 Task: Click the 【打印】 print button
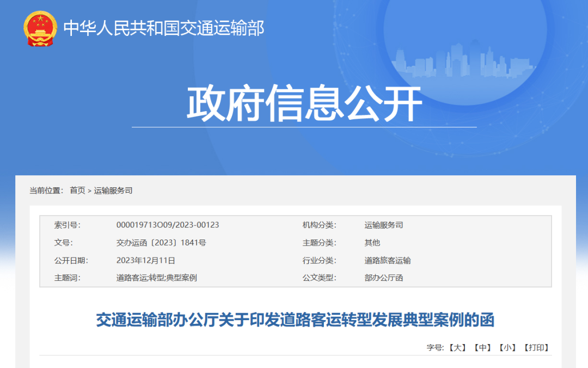[536, 347]
